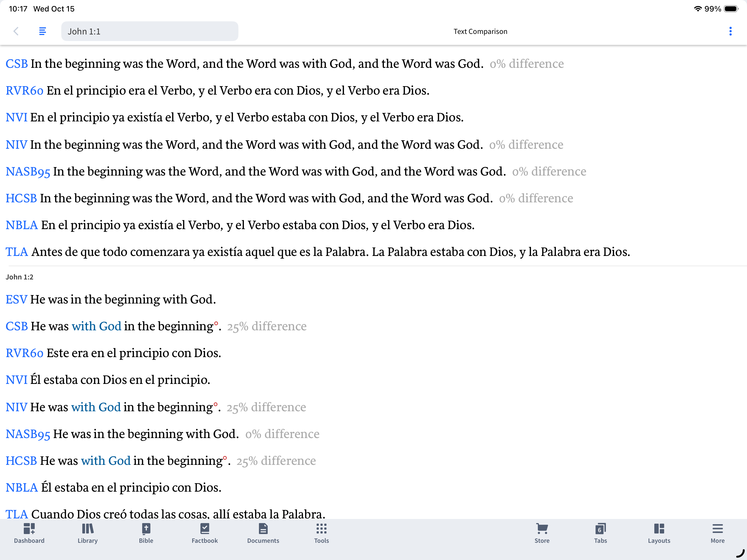747x560 pixels.
Task: Tap the Wi-Fi indicator in status bar
Action: [x=698, y=9]
